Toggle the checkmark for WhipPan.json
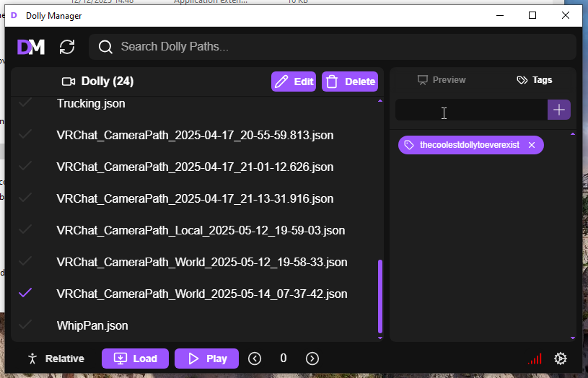Viewport: 588px width, 378px height. 25,325
